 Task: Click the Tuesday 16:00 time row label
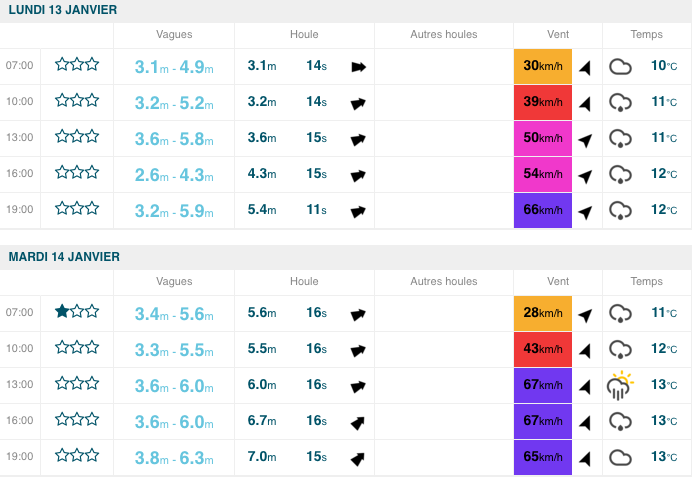click(20, 421)
